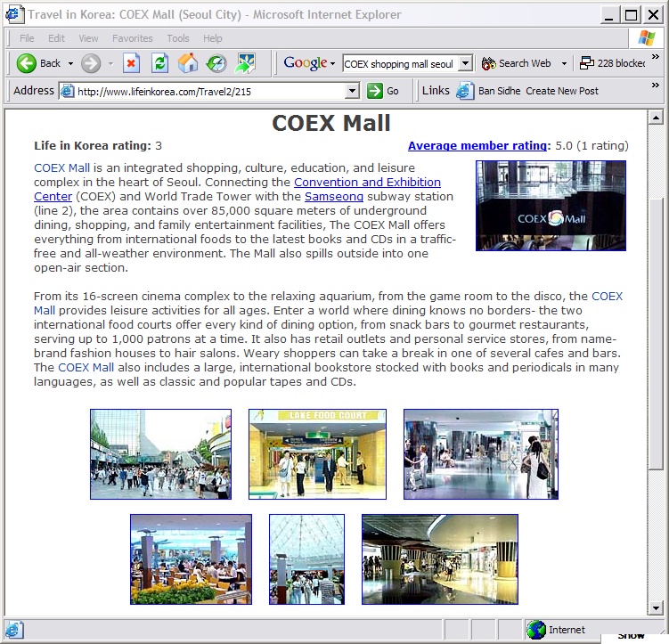
Task: Open the Forward button history dropdown
Action: [x=111, y=63]
